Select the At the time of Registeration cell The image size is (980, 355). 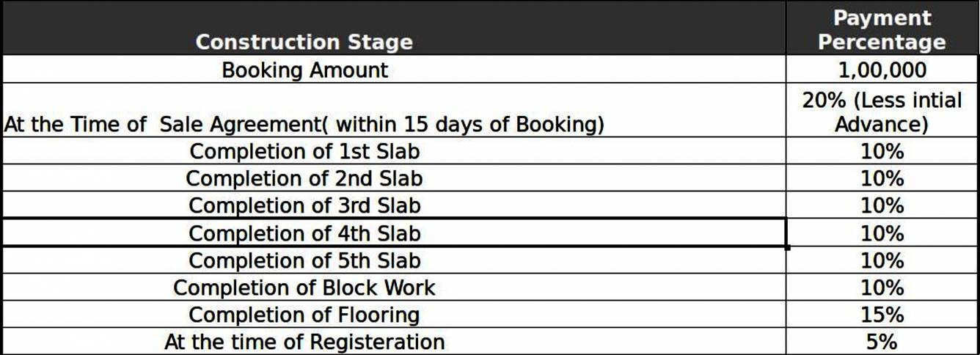pyautogui.click(x=305, y=342)
